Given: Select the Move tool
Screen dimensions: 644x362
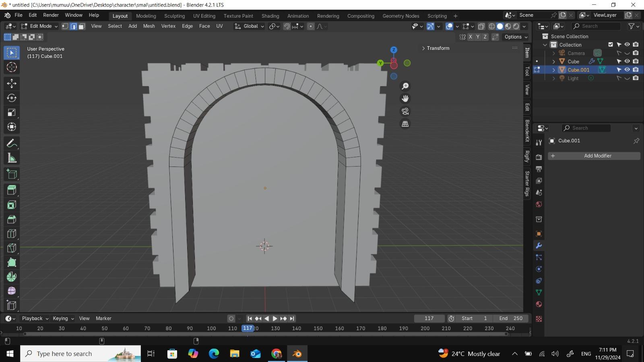Looking at the screenshot, I should [12, 83].
